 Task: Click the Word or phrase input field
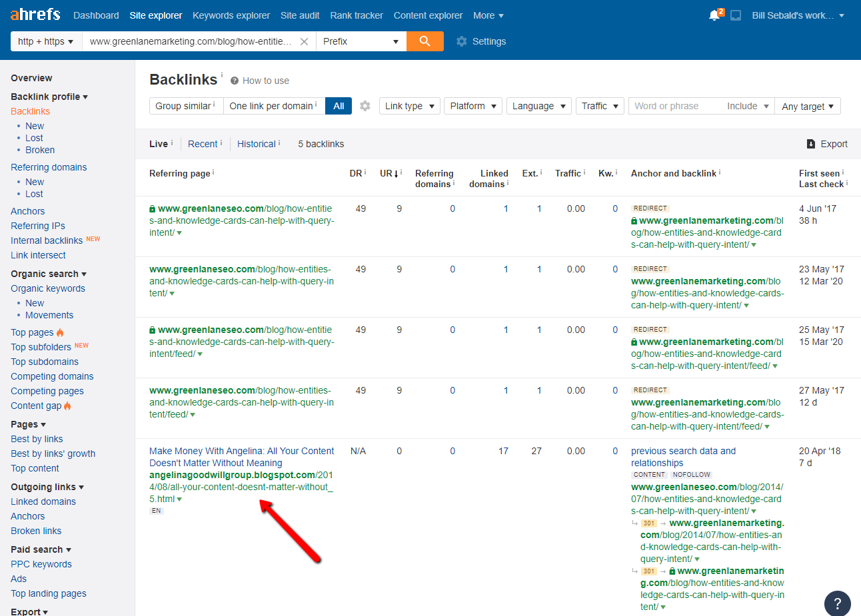(x=675, y=106)
